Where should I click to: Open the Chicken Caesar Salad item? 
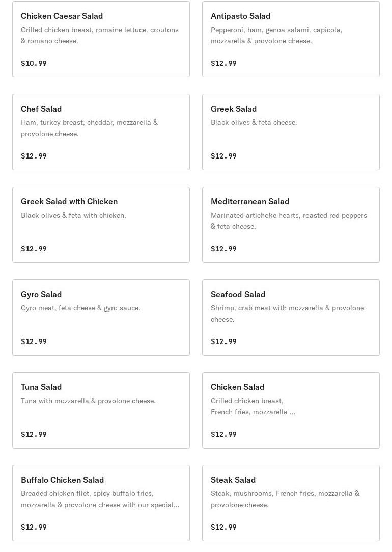101,39
